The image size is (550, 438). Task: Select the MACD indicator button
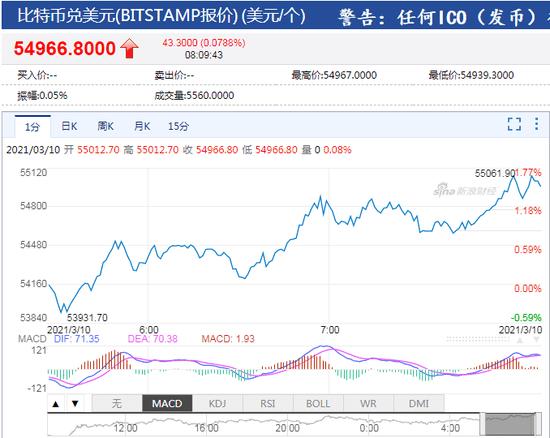click(x=167, y=403)
